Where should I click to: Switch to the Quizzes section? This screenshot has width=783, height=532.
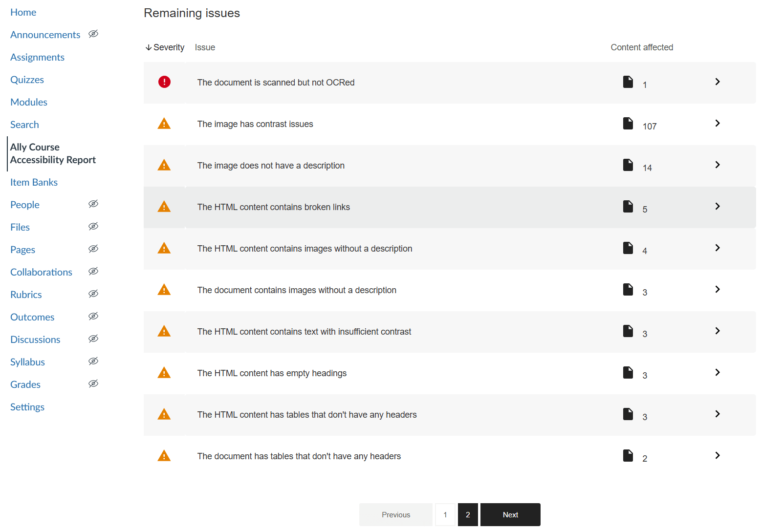27,79
